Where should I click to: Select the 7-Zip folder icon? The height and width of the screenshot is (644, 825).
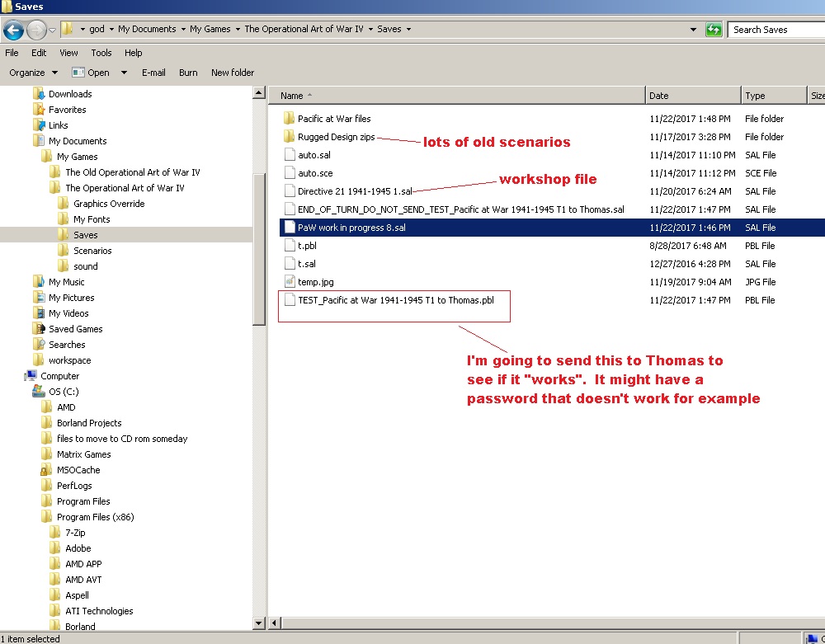[x=54, y=533]
